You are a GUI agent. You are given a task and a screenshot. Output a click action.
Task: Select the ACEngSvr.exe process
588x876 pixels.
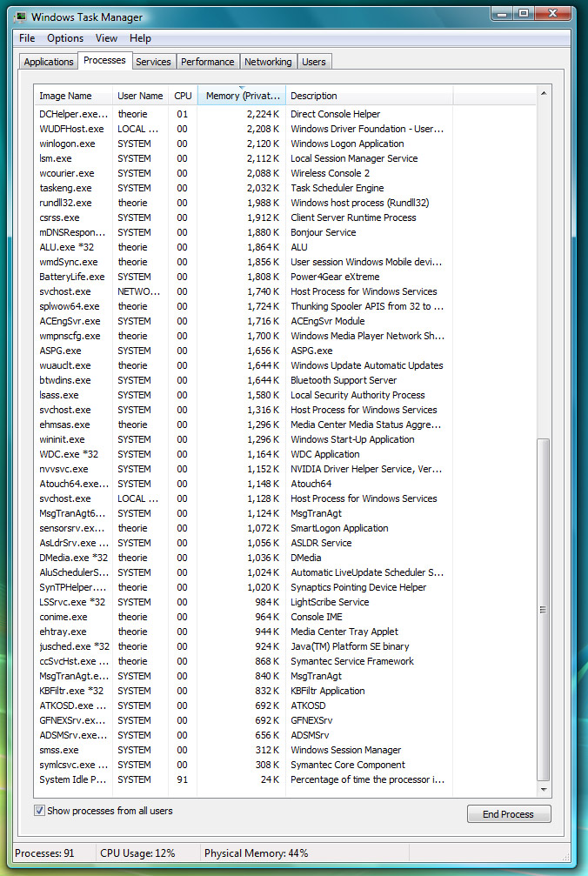[244, 321]
